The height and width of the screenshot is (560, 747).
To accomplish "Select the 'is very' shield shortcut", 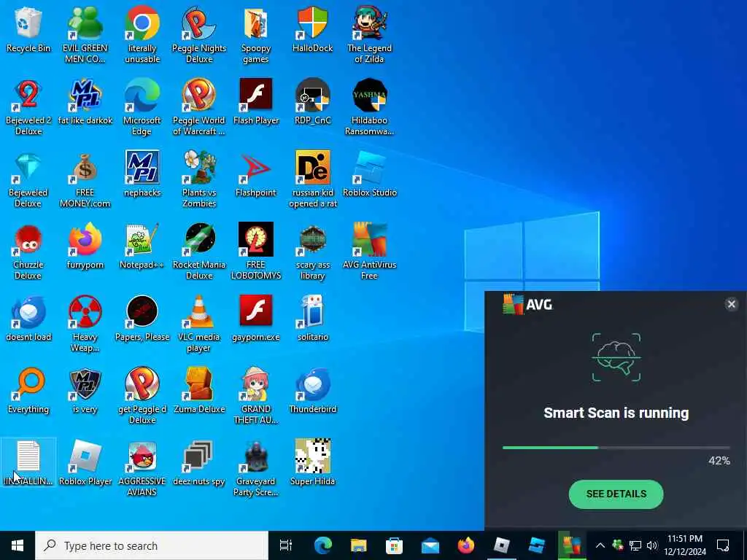I will click(85, 391).
